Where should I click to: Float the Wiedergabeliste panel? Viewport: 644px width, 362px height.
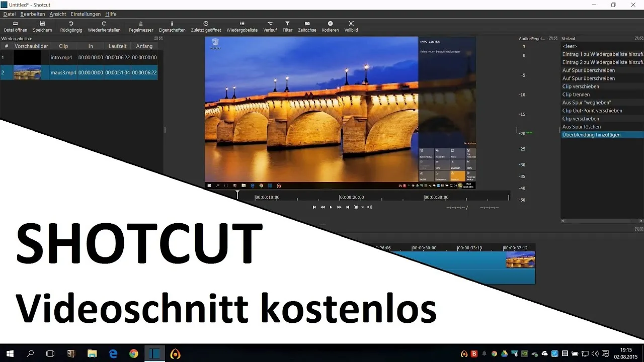pos(156,38)
